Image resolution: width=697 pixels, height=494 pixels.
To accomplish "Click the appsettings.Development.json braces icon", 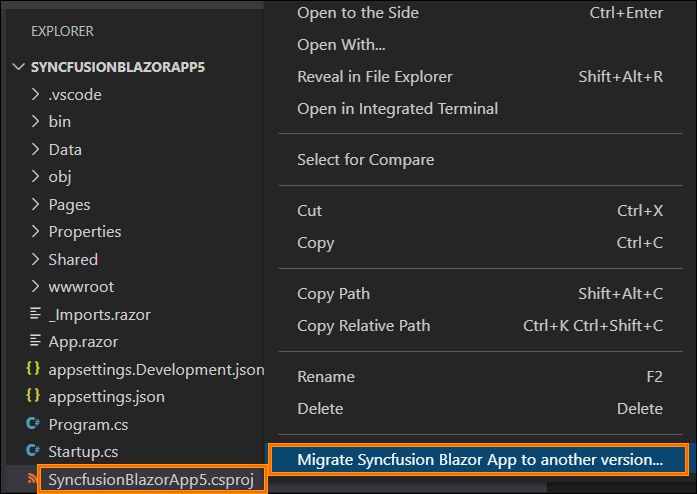I will point(33,369).
